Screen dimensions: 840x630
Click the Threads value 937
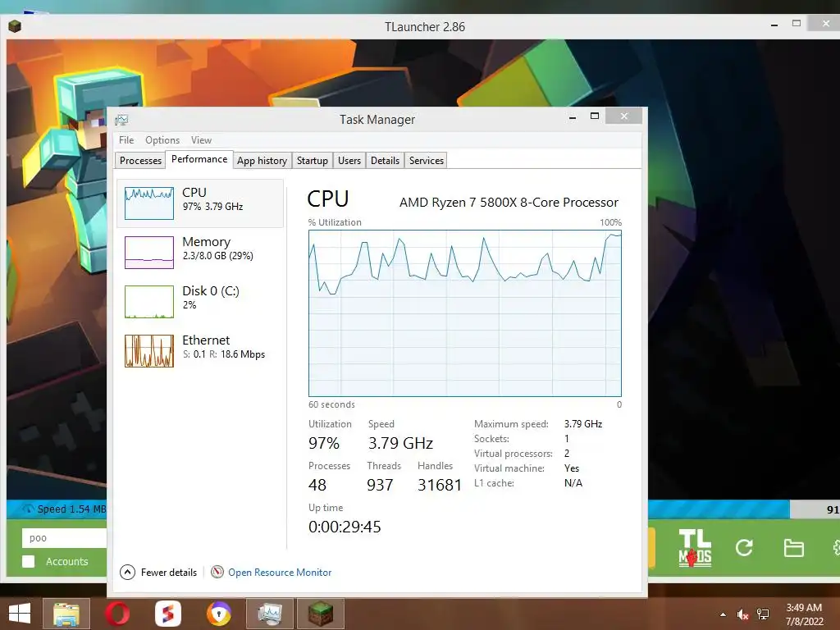[380, 485]
